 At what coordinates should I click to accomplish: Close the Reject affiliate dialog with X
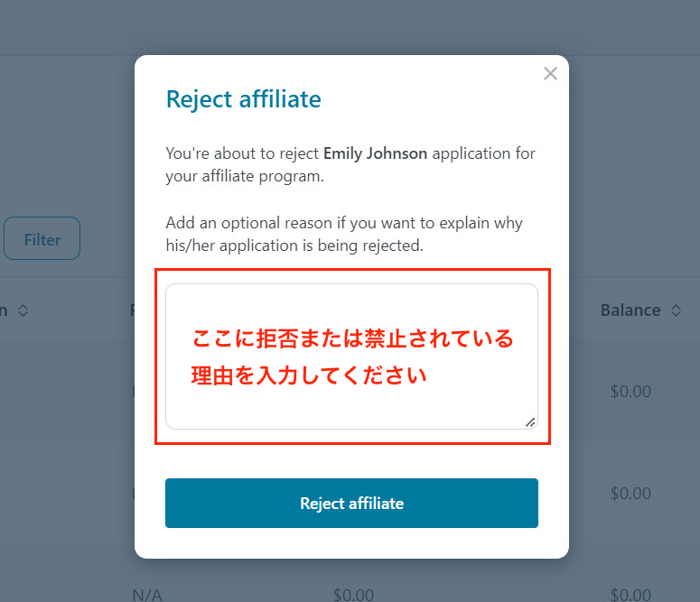pyautogui.click(x=550, y=74)
